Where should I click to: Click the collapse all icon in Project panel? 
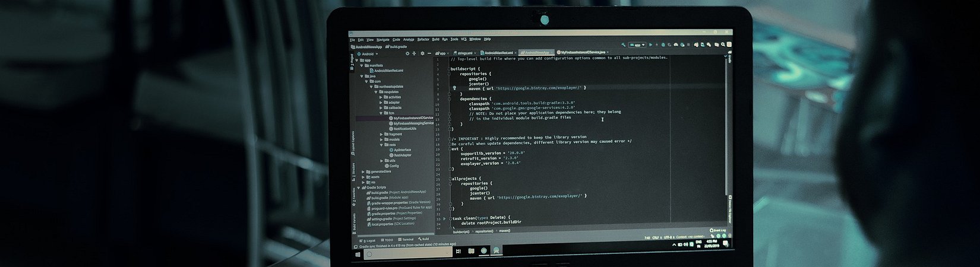tap(414, 53)
